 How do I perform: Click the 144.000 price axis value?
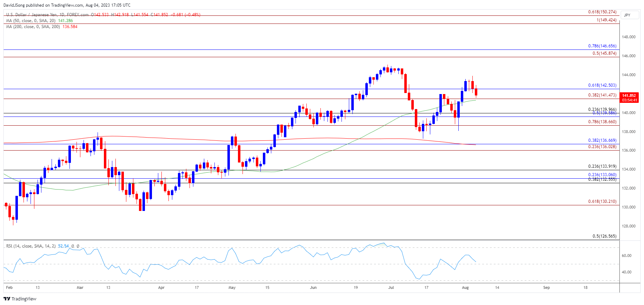[629, 75]
